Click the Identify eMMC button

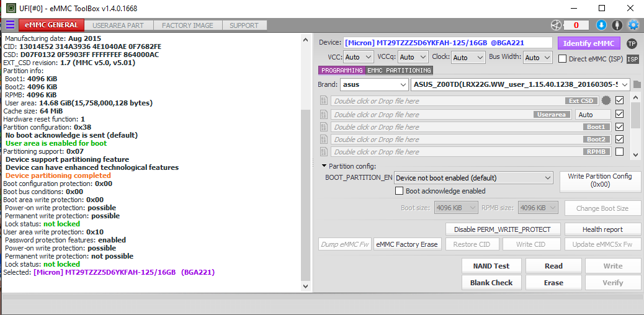tap(588, 43)
